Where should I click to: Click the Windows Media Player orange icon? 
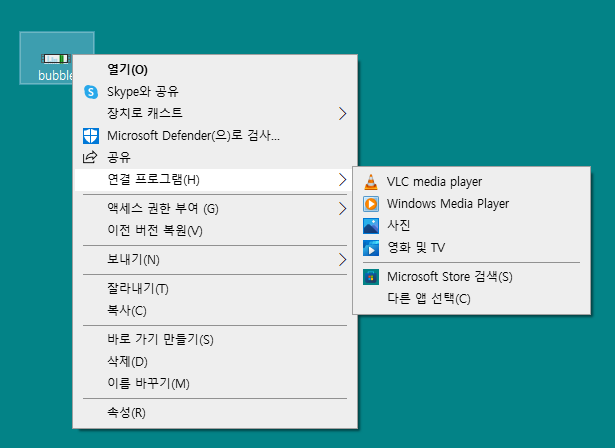(371, 204)
